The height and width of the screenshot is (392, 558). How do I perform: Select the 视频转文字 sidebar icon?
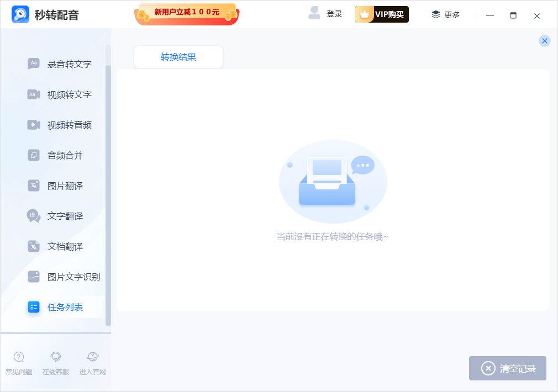34,94
